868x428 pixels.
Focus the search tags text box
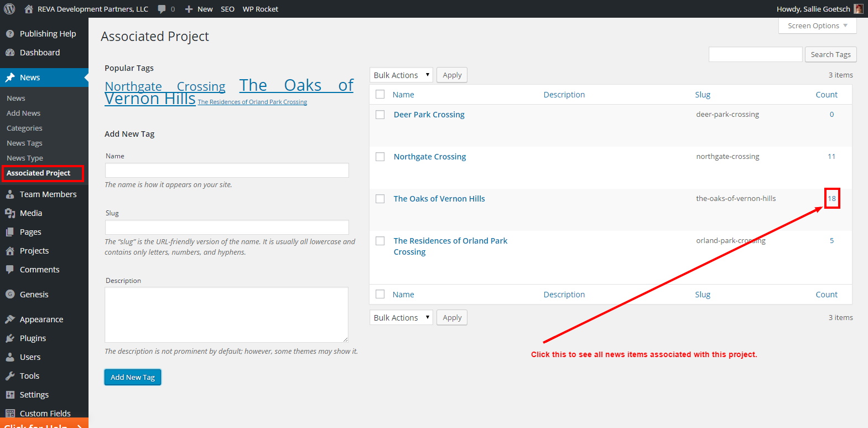(x=755, y=54)
